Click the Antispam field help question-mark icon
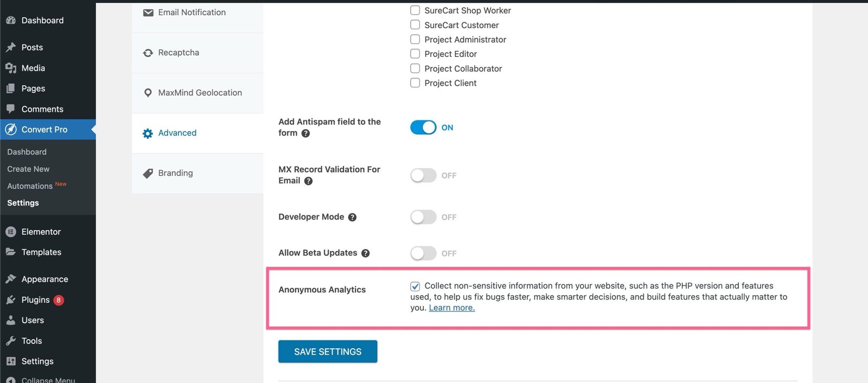The width and height of the screenshot is (868, 383). coord(306,133)
